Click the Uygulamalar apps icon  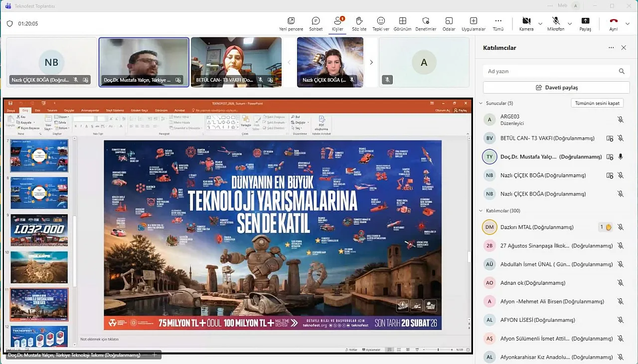click(x=473, y=21)
